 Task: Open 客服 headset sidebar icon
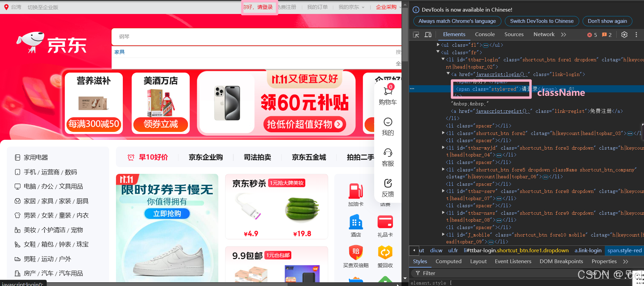coord(388,152)
